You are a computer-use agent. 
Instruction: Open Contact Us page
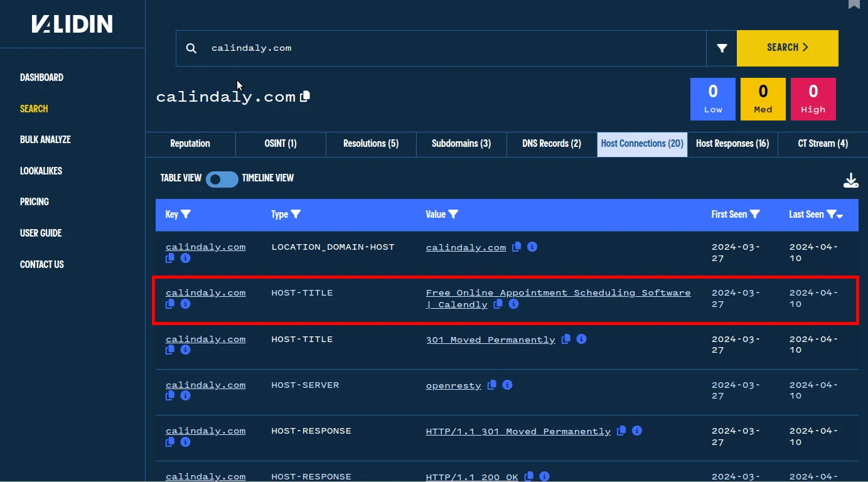(x=42, y=264)
